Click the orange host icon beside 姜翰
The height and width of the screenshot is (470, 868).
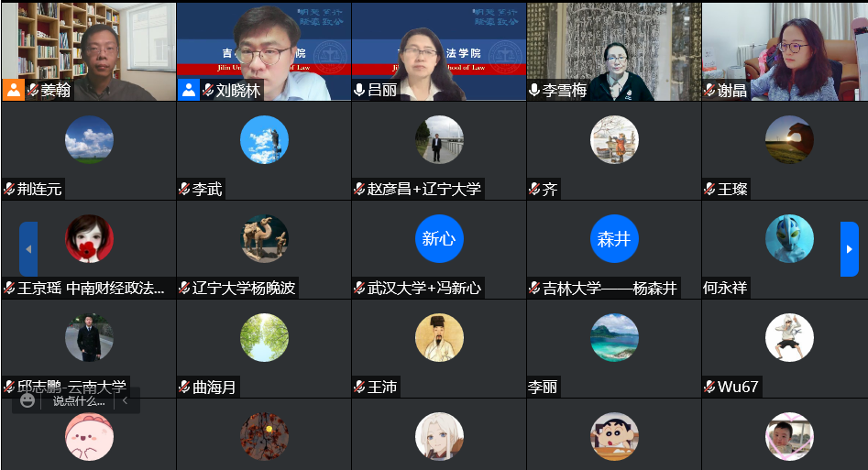(x=13, y=90)
